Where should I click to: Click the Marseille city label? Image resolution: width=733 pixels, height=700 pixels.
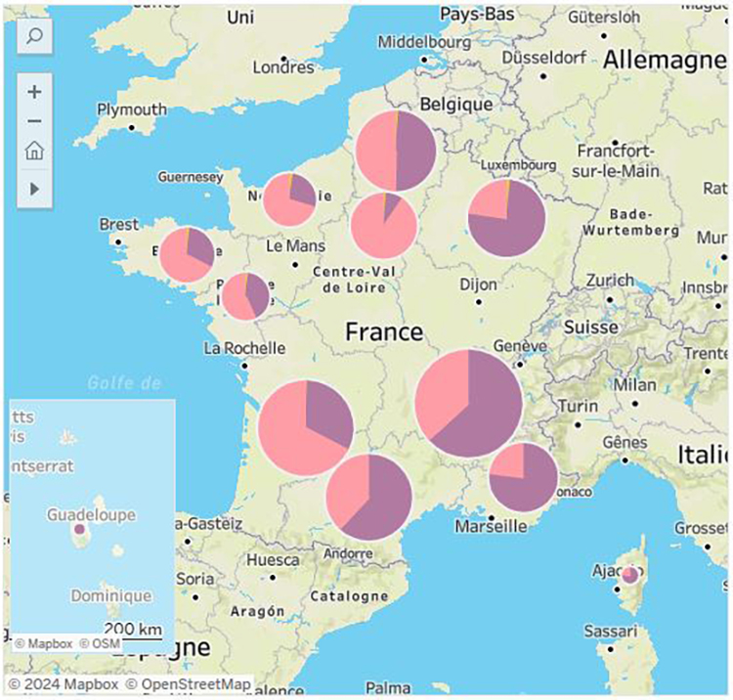point(491,527)
